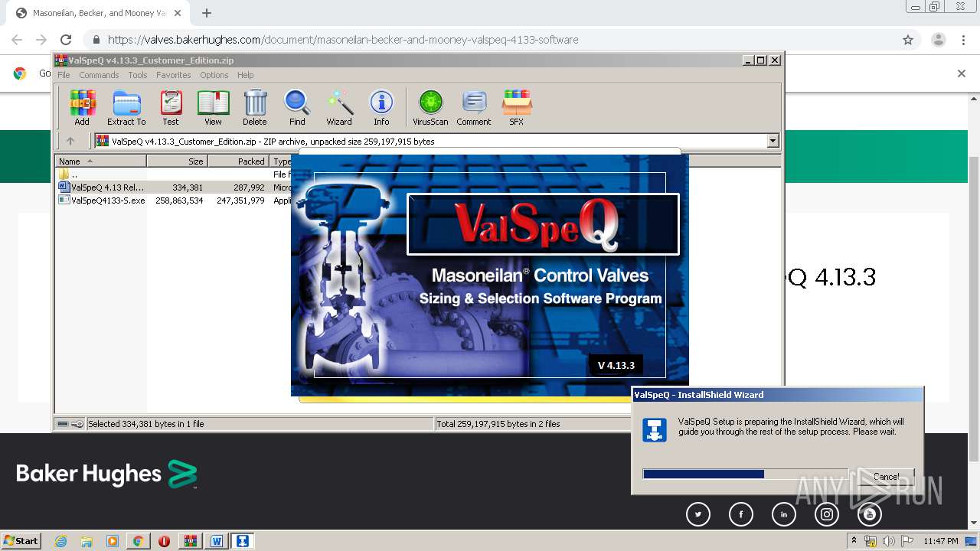Click the Info toolbar icon
This screenshot has width=980, height=551.
point(381,107)
